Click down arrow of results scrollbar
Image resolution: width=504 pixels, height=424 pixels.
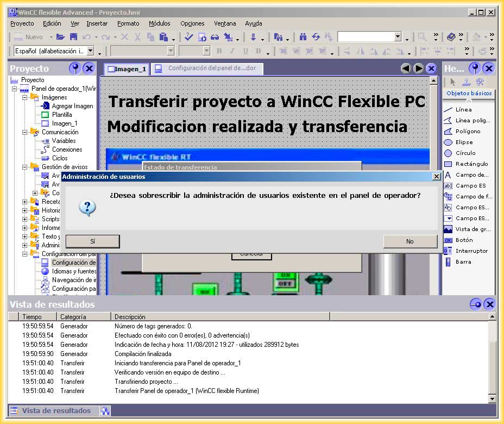click(x=492, y=398)
